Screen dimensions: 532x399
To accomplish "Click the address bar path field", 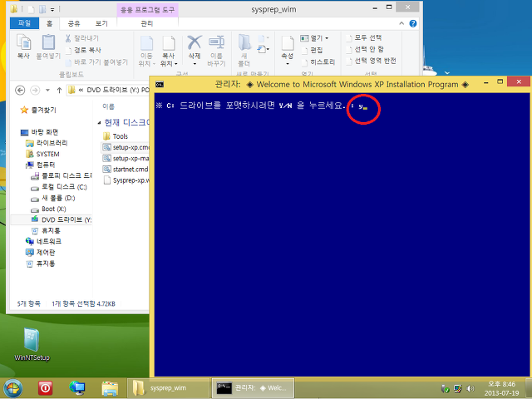I will [108, 91].
